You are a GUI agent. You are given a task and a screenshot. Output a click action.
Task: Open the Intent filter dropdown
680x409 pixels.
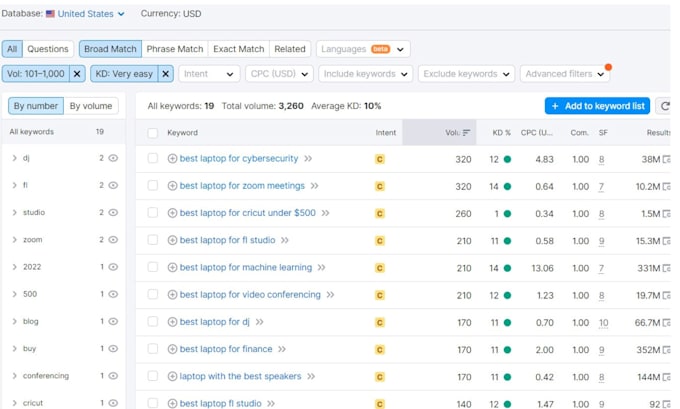(209, 74)
